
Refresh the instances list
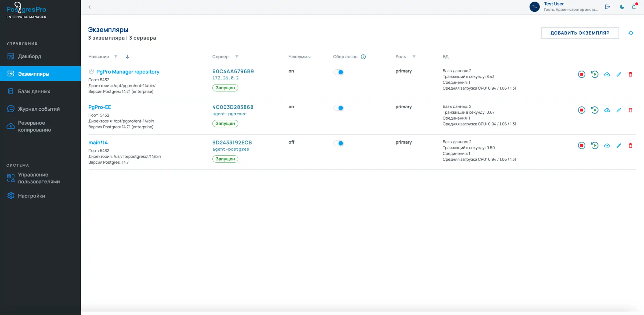pyautogui.click(x=631, y=33)
